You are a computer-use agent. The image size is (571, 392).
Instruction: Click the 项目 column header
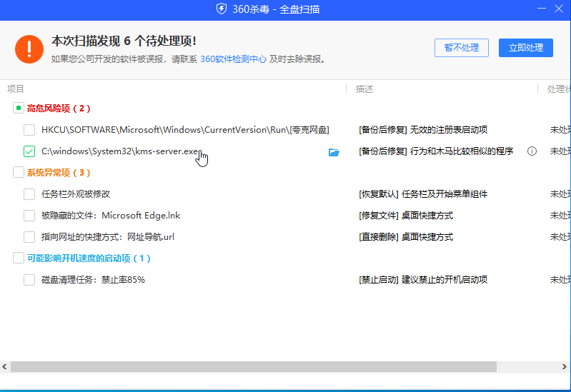(15, 89)
